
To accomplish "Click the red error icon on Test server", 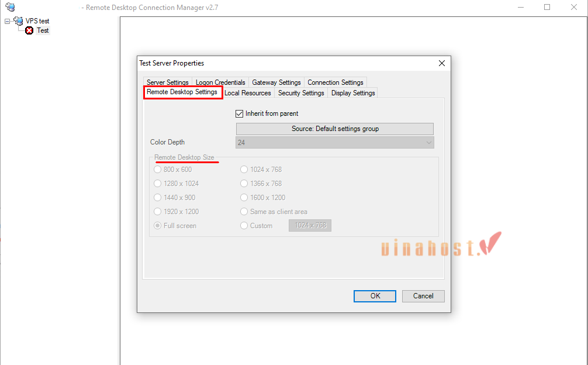I will coord(28,30).
